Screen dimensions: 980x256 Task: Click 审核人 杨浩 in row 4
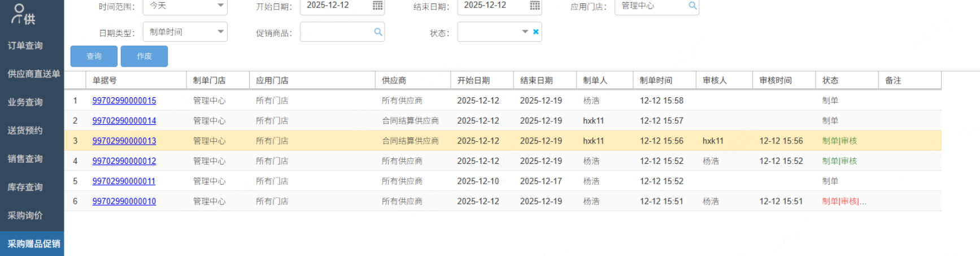coord(711,161)
